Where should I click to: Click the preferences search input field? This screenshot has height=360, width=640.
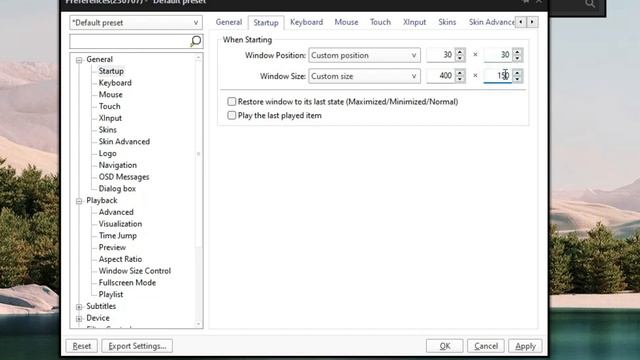point(130,41)
